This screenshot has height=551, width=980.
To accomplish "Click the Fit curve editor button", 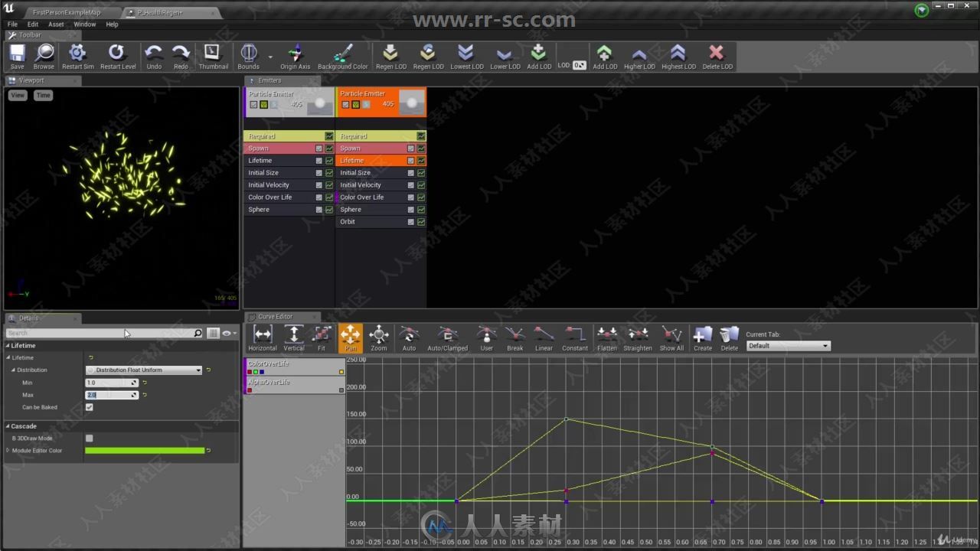I will 322,338.
